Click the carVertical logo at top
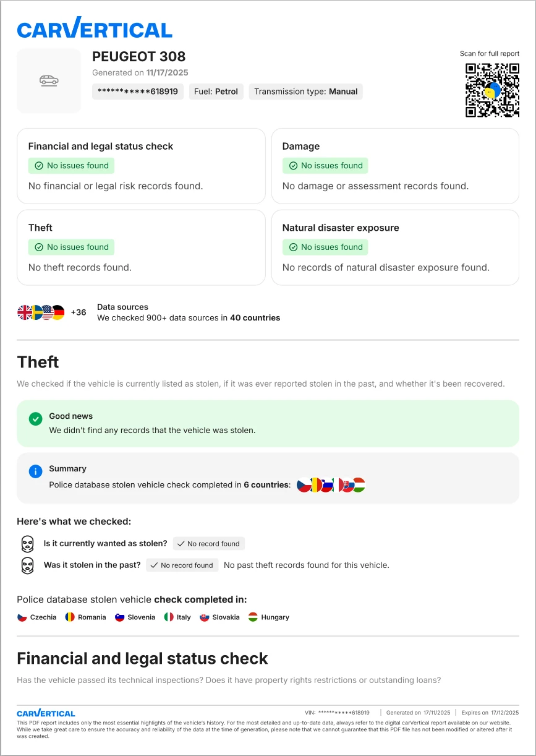The height and width of the screenshot is (756, 536). 95,28
